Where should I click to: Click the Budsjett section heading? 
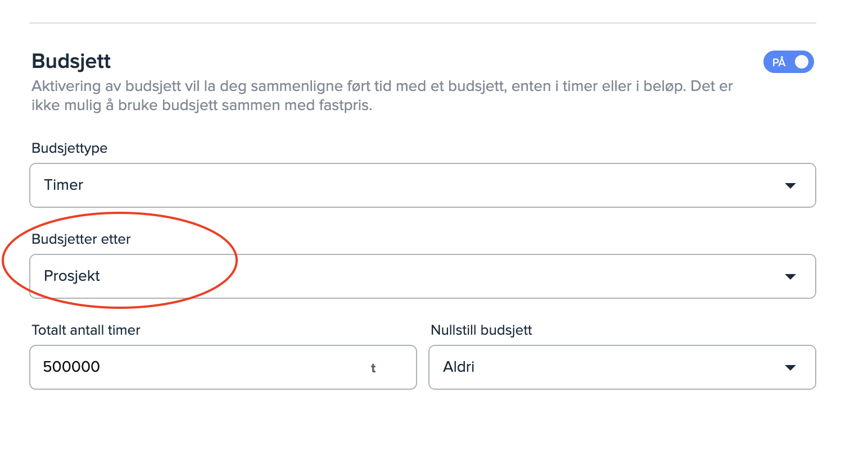(x=71, y=61)
